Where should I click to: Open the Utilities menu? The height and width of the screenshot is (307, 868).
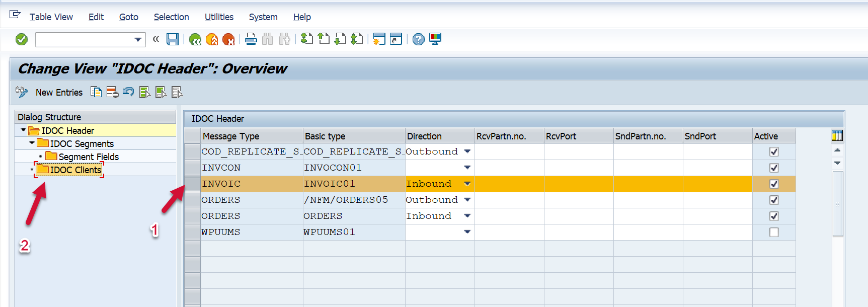click(219, 17)
